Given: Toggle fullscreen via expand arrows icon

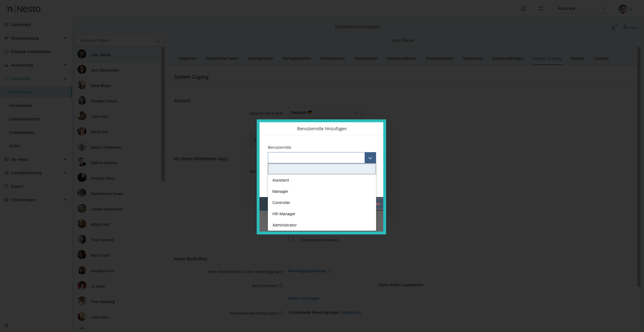Looking at the screenshot, I should 540,8.
